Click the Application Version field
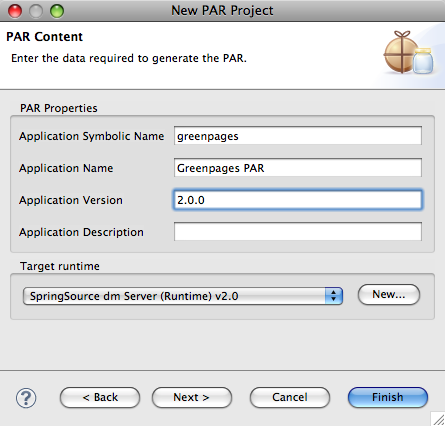Screen dimensions: 445x426 (298, 200)
